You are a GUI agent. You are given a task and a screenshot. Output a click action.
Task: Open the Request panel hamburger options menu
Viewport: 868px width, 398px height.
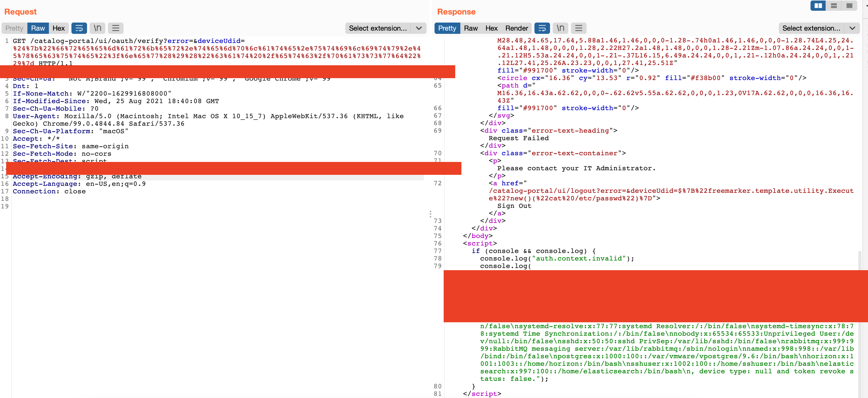[115, 28]
